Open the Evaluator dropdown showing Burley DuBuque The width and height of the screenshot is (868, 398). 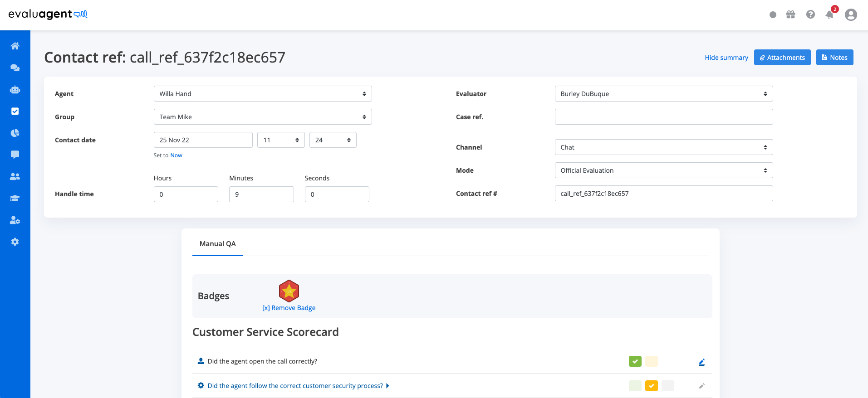tap(664, 94)
